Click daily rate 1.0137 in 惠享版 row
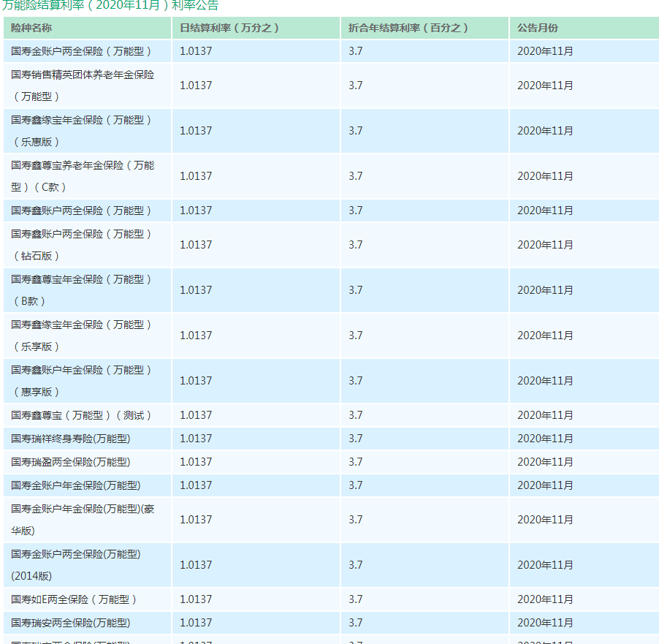The image size is (659, 644). (196, 381)
